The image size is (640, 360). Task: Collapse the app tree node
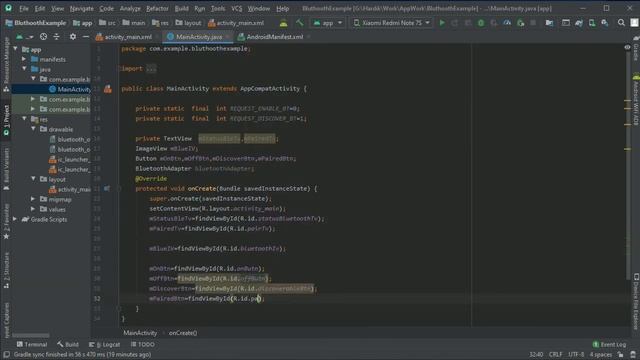point(16,49)
